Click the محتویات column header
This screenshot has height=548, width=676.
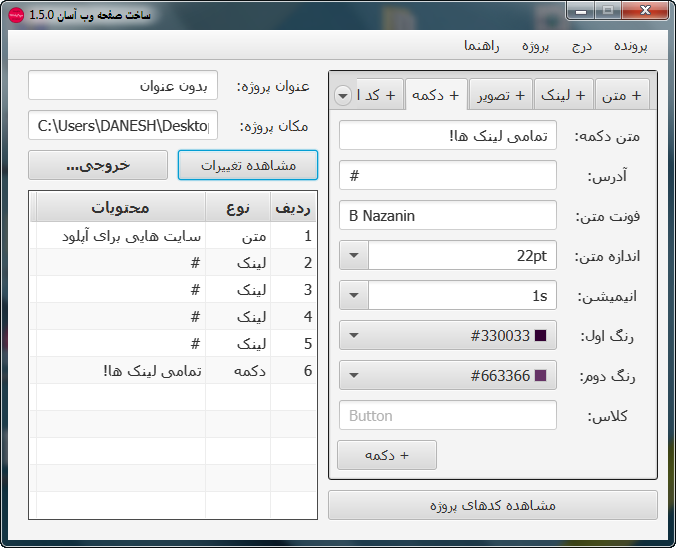120,208
